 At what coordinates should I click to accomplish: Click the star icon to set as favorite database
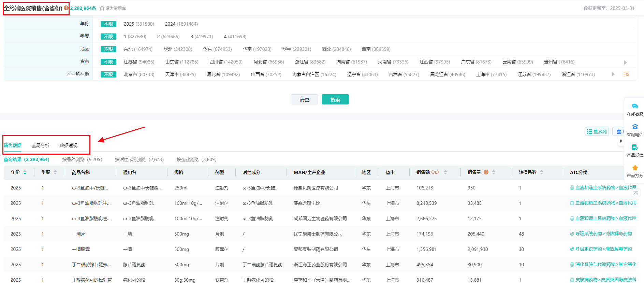tap(102, 8)
